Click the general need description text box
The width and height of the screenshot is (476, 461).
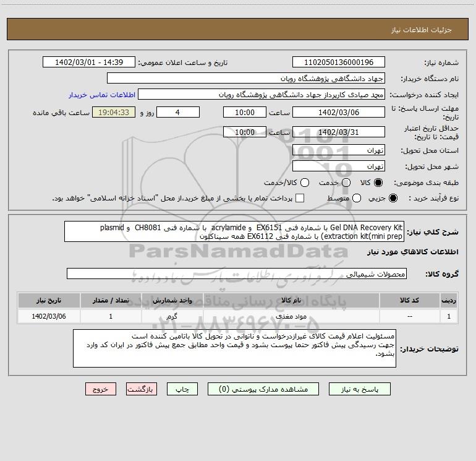point(234,231)
